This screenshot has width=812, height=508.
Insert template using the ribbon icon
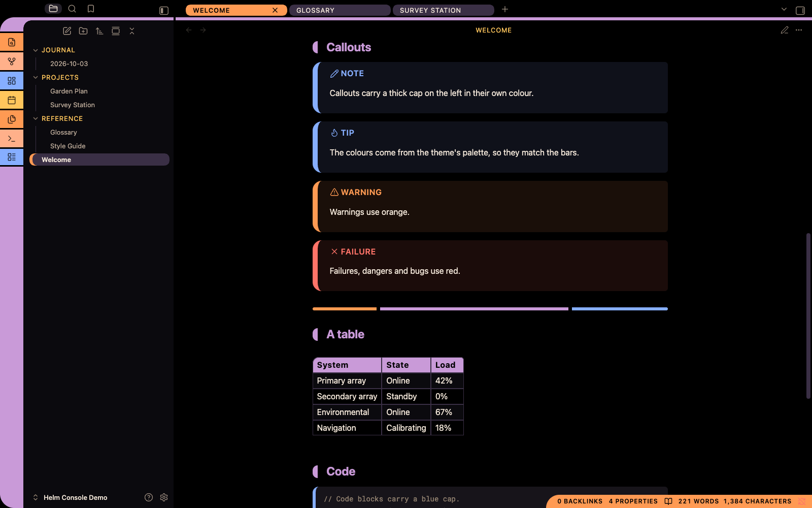click(12, 119)
